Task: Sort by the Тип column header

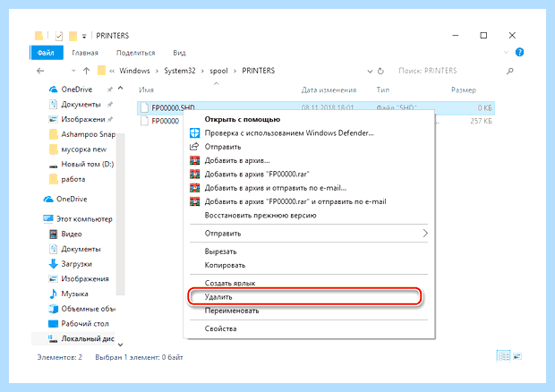Action: 382,89
